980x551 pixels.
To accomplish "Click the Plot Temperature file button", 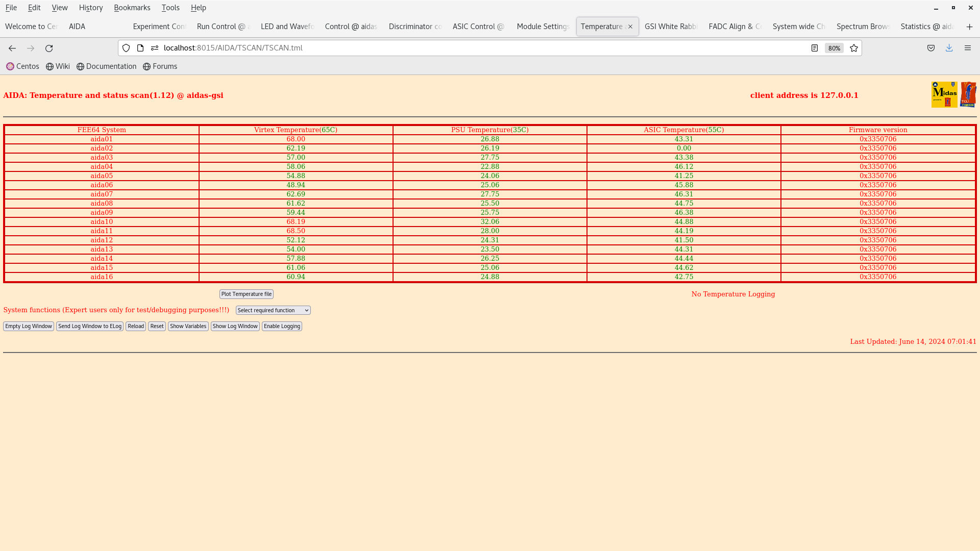I will point(247,294).
